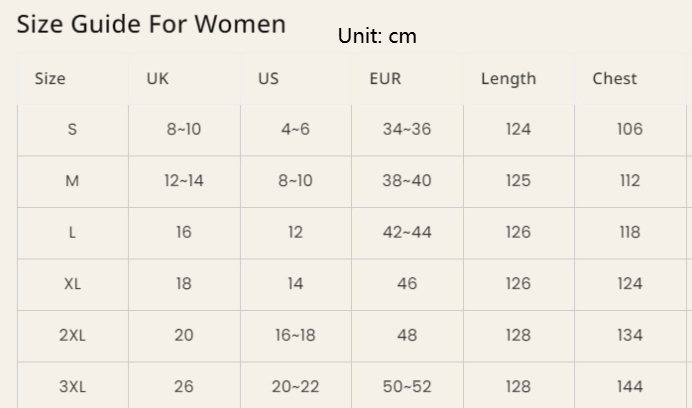This screenshot has height=408, width=692.
Task: Click UK size 8~10 cell
Action: tap(184, 129)
